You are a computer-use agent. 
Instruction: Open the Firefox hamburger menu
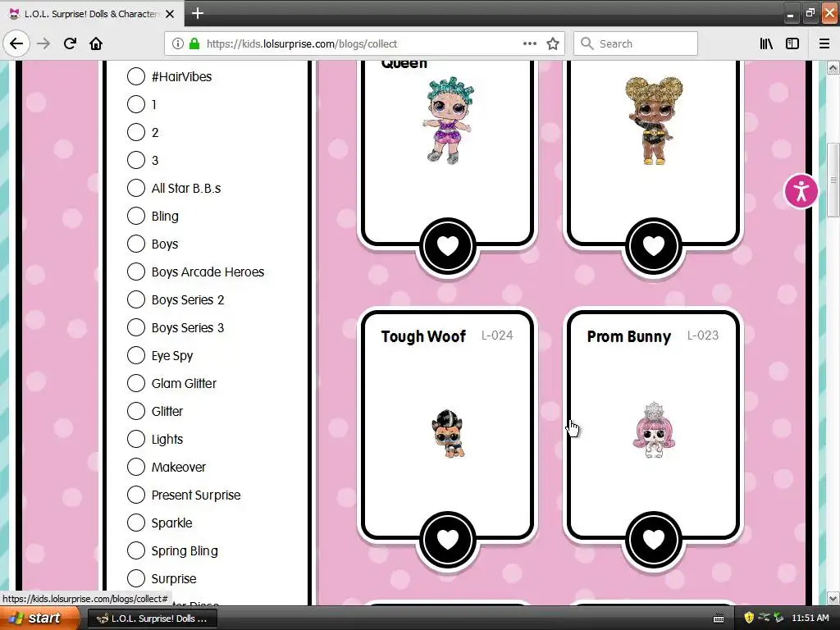tap(824, 43)
